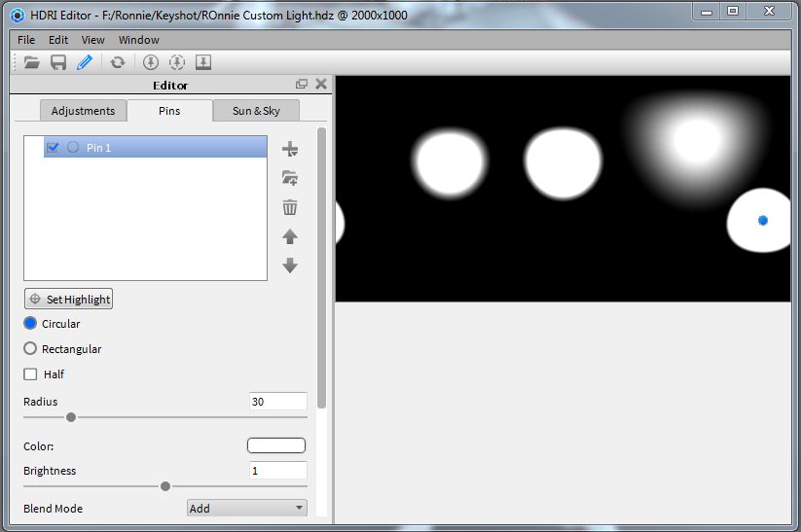The width and height of the screenshot is (801, 532).
Task: Delete the selected pin with trash icon
Action: (290, 207)
